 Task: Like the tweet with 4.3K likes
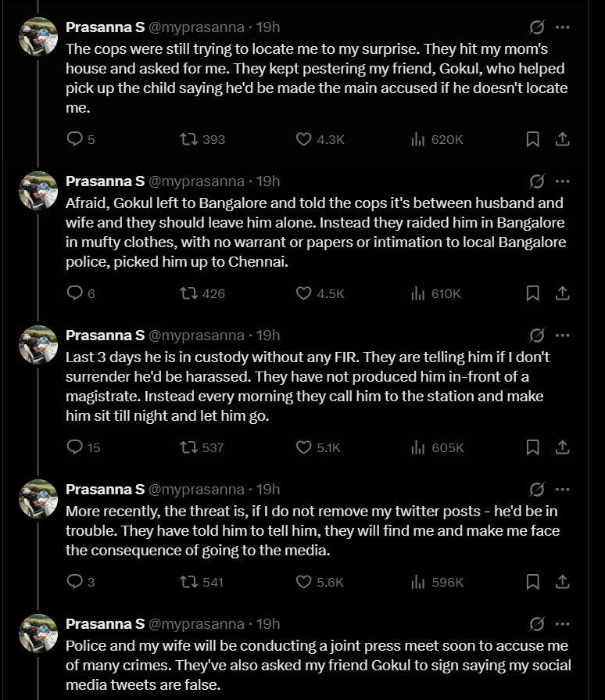[305, 139]
